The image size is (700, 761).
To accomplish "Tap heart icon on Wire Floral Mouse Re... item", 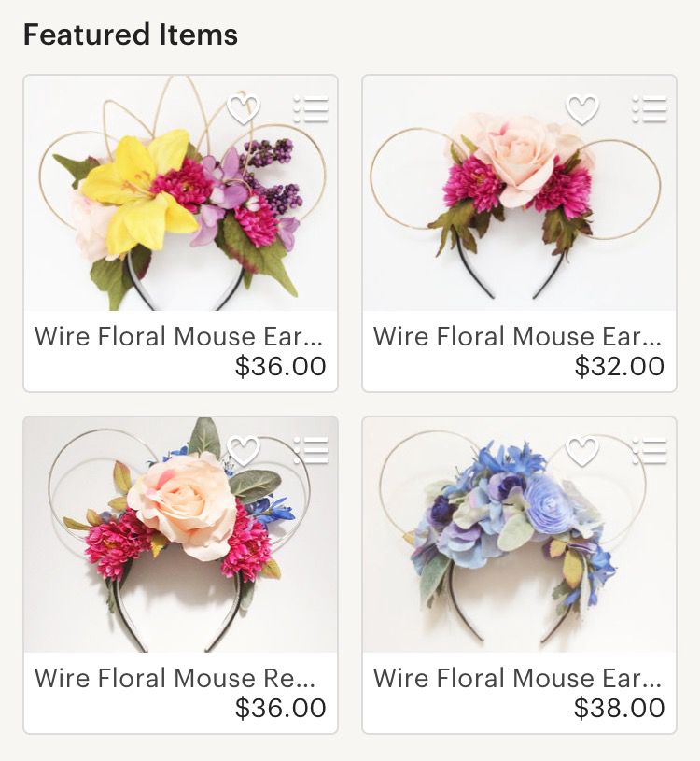I will point(244,451).
